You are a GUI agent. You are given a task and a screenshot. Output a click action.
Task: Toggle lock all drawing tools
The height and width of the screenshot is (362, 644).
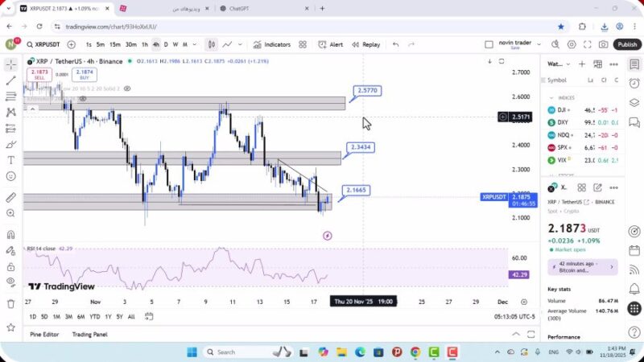[x=10, y=266]
